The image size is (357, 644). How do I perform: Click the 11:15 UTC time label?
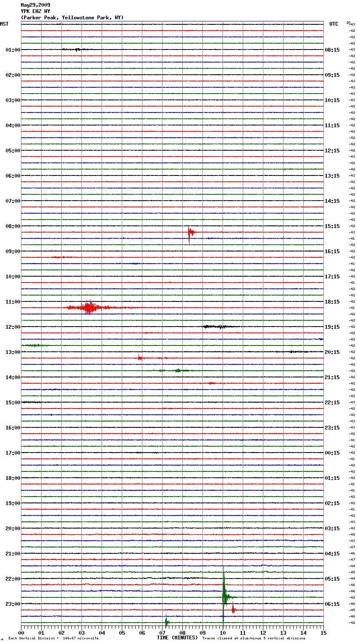[332, 126]
